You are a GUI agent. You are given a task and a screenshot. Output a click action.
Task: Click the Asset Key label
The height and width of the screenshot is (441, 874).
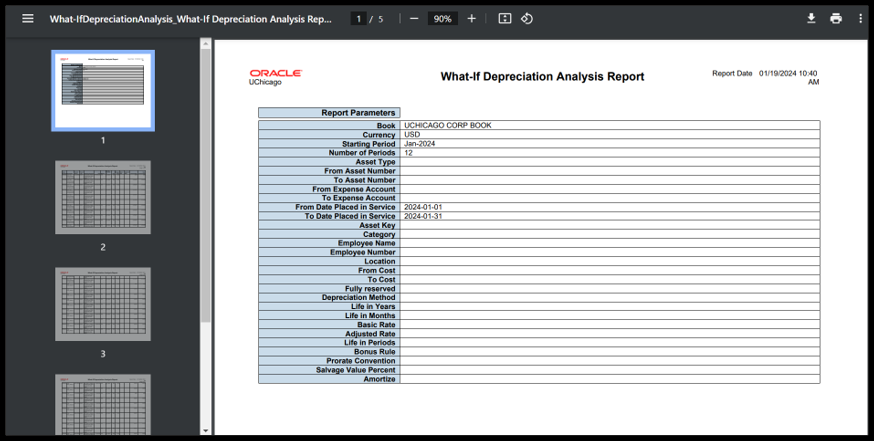coord(377,225)
